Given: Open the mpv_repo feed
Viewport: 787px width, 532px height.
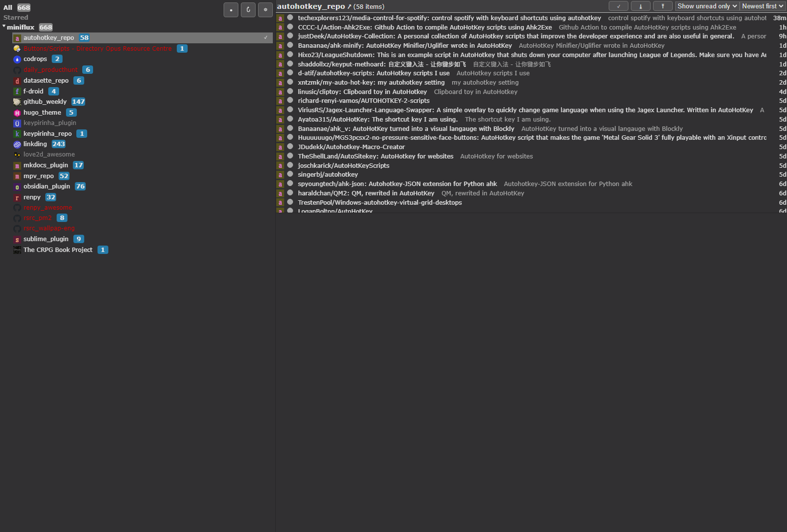Looking at the screenshot, I should point(38,176).
